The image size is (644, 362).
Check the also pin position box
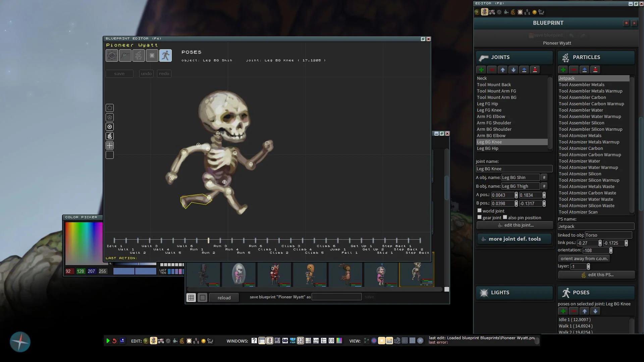click(505, 218)
